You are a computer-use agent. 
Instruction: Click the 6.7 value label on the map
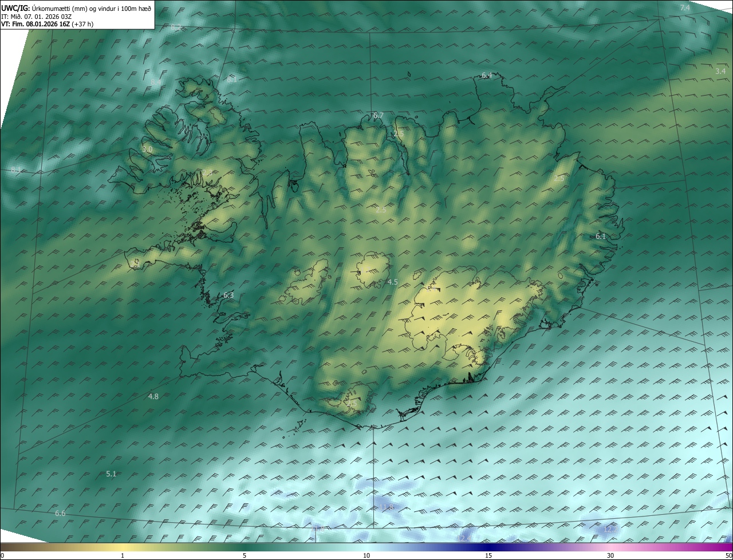378,115
